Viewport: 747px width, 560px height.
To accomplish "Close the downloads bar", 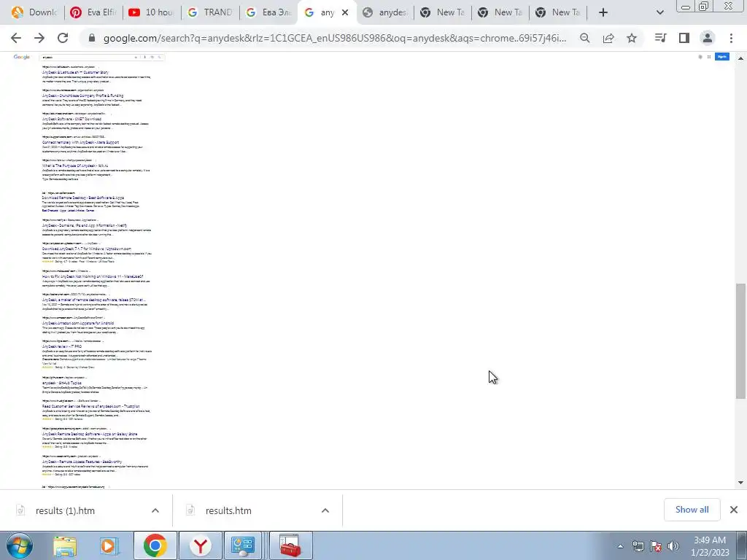I will [734, 510].
